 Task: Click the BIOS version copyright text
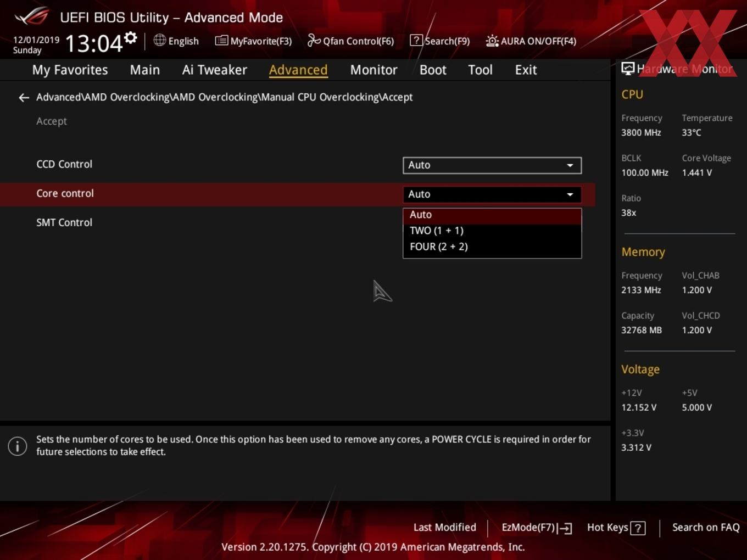pos(373,547)
